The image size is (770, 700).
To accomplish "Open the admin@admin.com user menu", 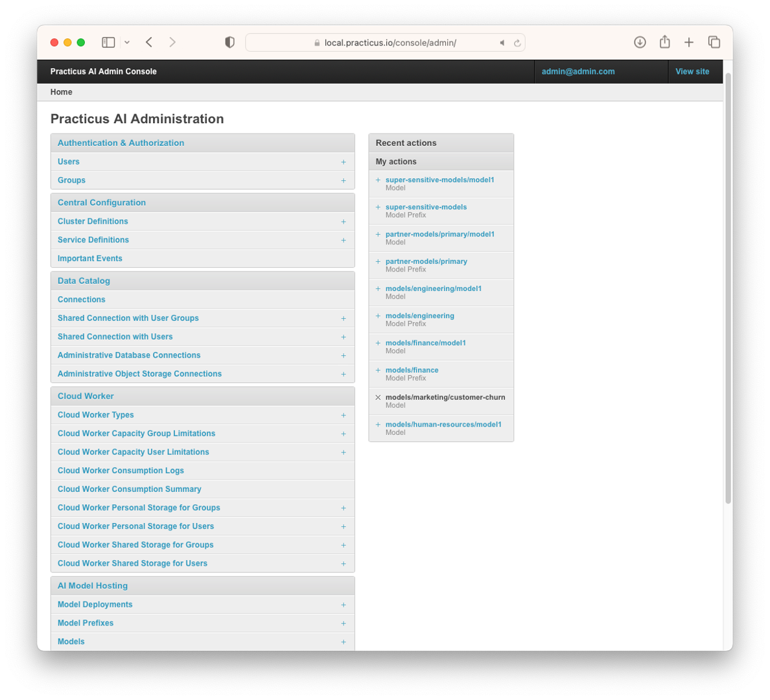I will point(578,71).
